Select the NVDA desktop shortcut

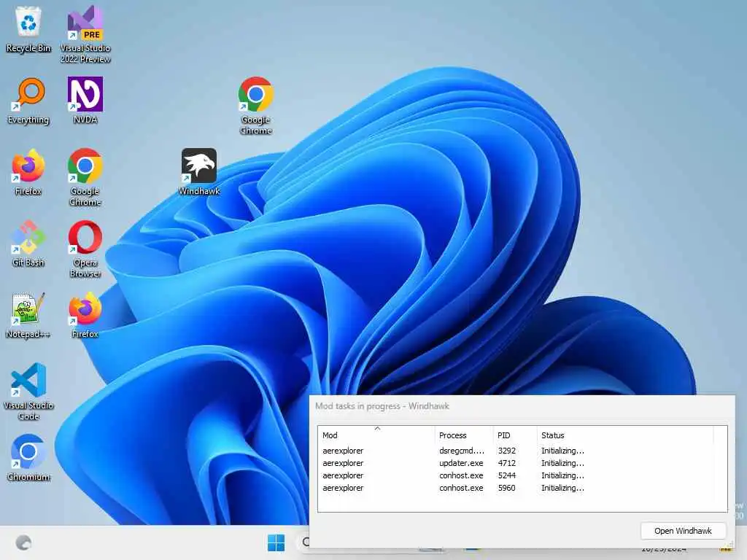click(85, 101)
